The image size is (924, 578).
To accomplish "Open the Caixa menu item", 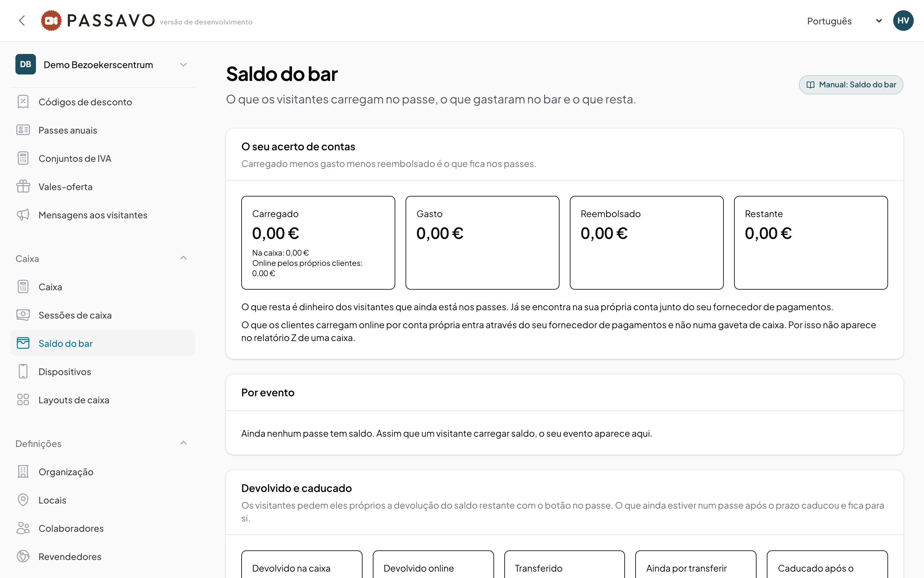I will tap(102, 287).
